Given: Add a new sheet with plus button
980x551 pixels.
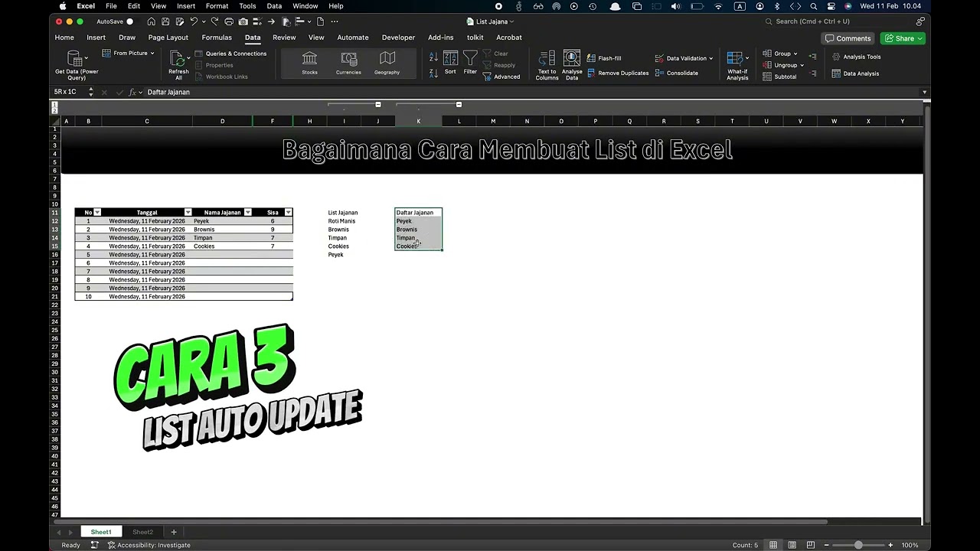Looking at the screenshot, I should [174, 532].
